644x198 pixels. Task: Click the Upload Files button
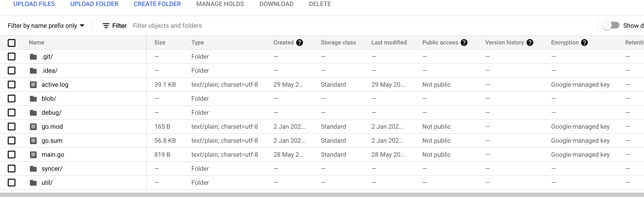(x=34, y=4)
